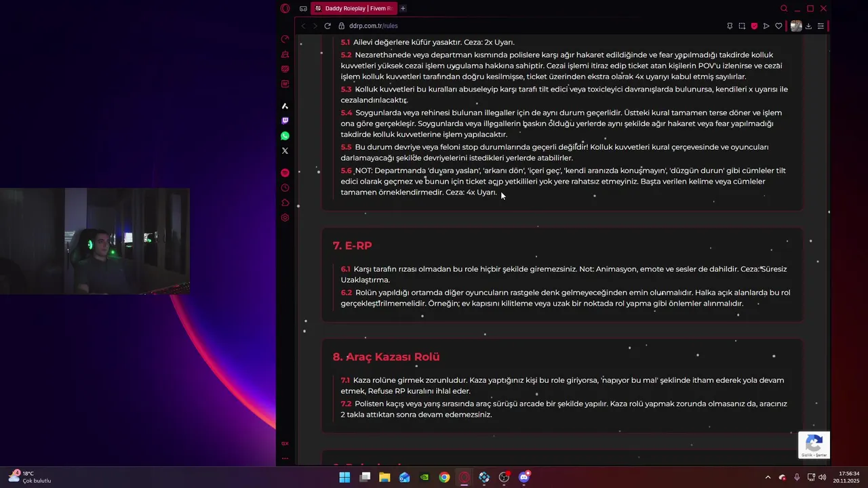Click rule number 5.6
Viewport: 868px width, 488px height.
click(x=346, y=171)
